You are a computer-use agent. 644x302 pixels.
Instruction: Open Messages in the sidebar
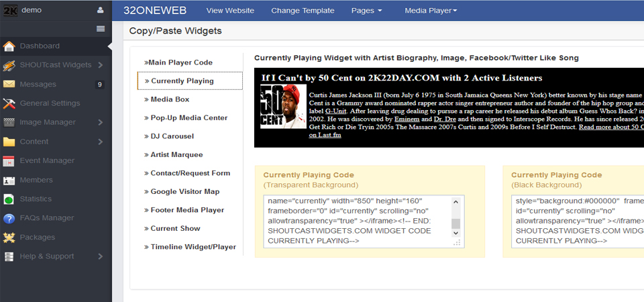38,85
